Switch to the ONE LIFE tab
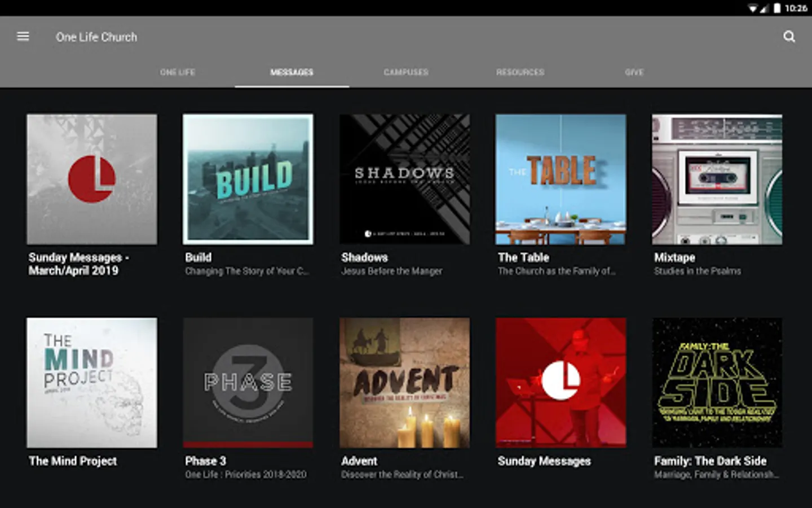 178,72
